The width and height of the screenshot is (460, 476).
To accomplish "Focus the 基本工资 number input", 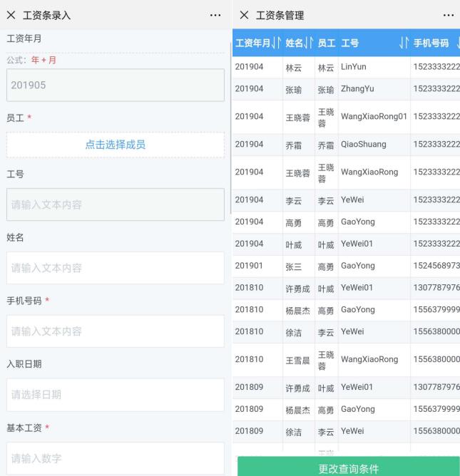I will coord(116,458).
